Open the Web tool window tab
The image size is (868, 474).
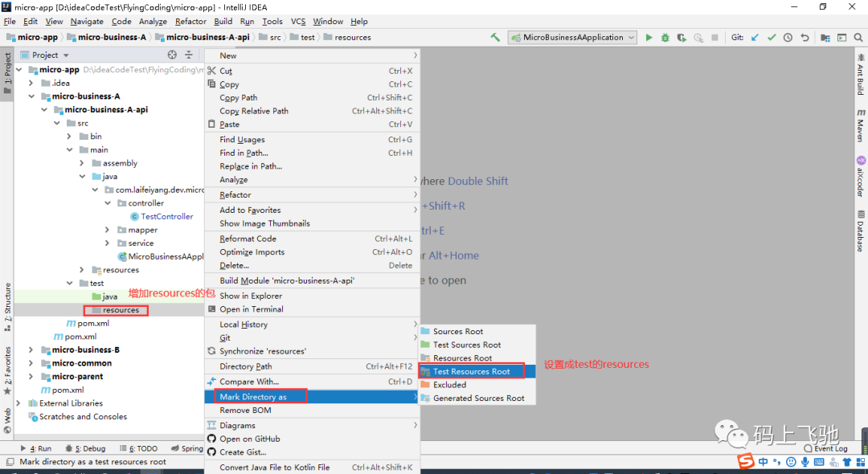[x=7, y=421]
